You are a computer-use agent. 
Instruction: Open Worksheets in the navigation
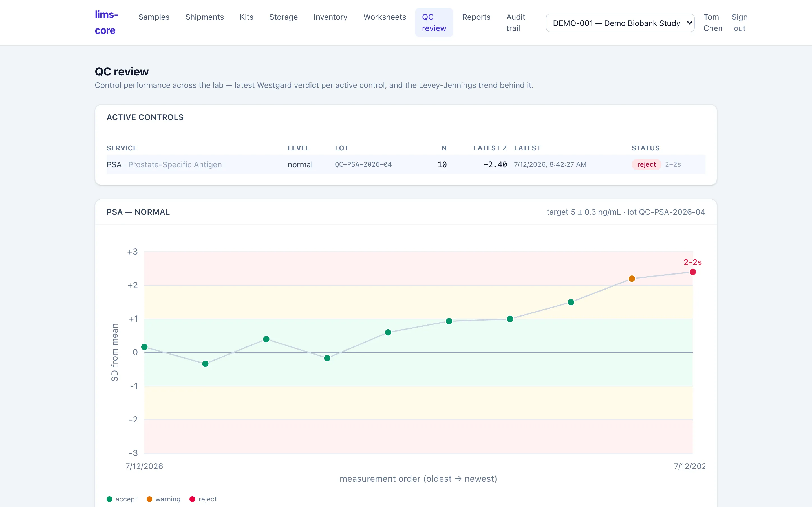pos(385,17)
